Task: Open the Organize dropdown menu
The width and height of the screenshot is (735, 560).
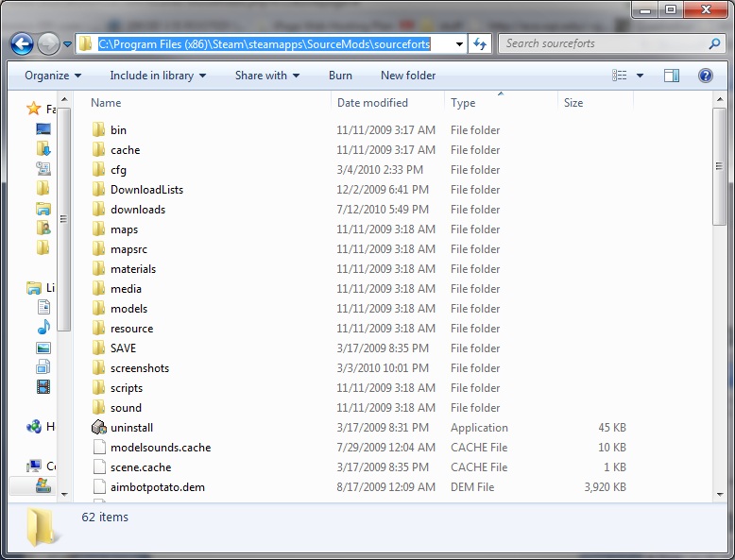Action: tap(52, 76)
